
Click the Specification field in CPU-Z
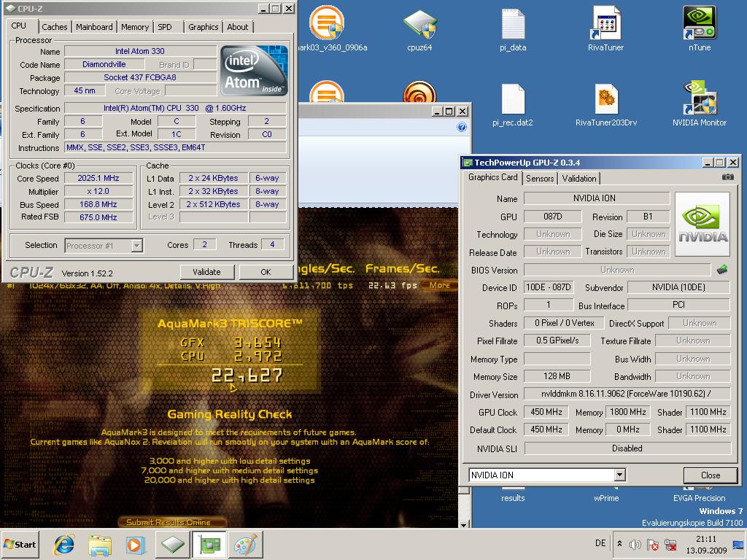click(x=175, y=108)
